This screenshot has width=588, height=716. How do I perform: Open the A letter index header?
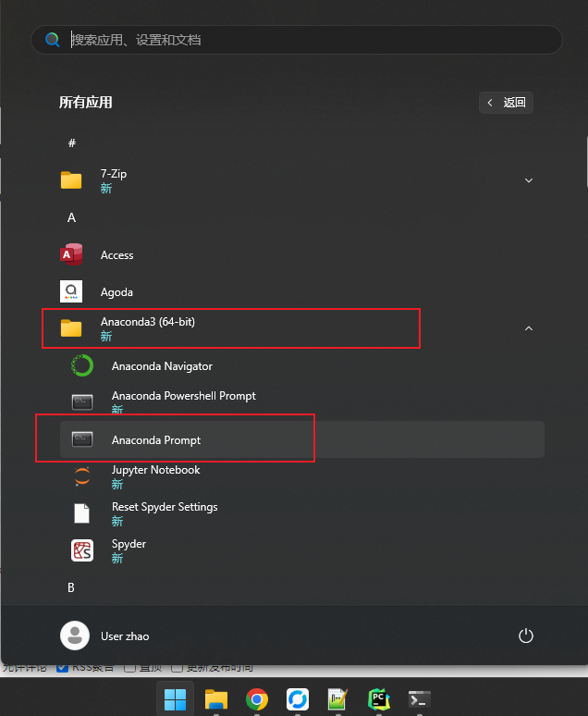pos(72,217)
